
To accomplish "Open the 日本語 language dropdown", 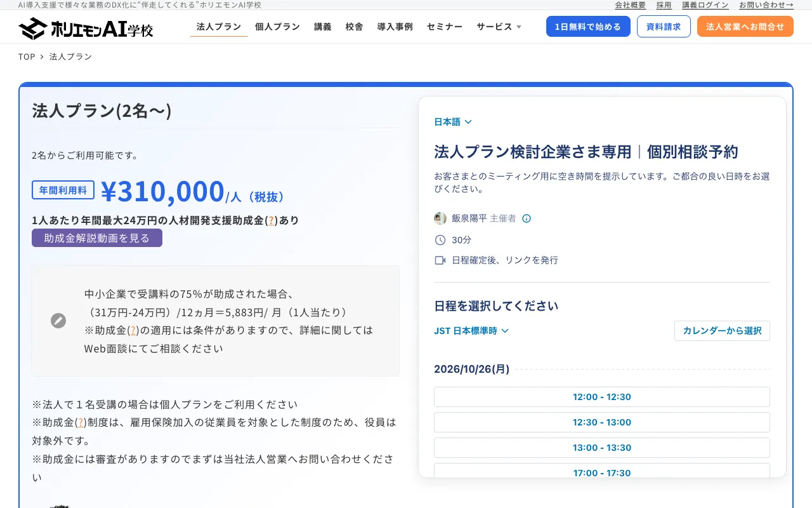I will (453, 122).
